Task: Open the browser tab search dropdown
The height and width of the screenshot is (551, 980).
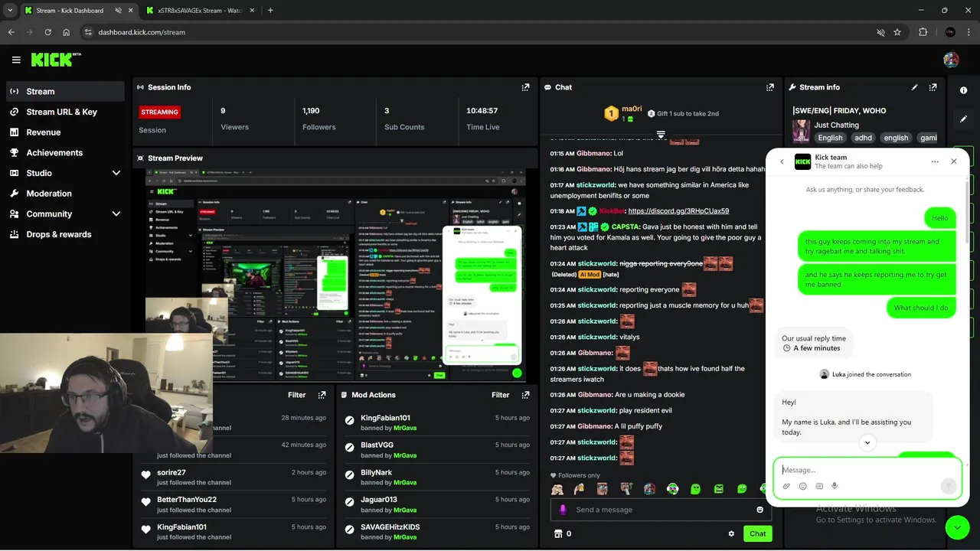Action: (x=10, y=11)
